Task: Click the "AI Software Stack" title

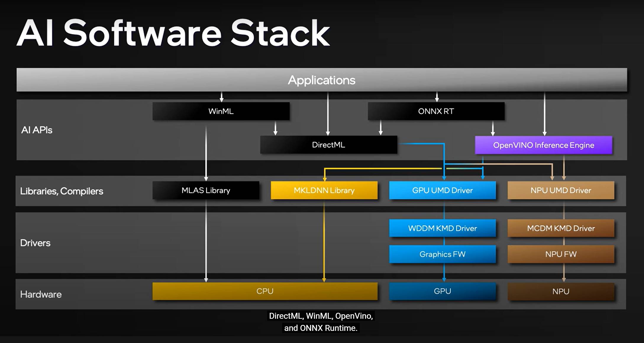Action: [x=173, y=33]
